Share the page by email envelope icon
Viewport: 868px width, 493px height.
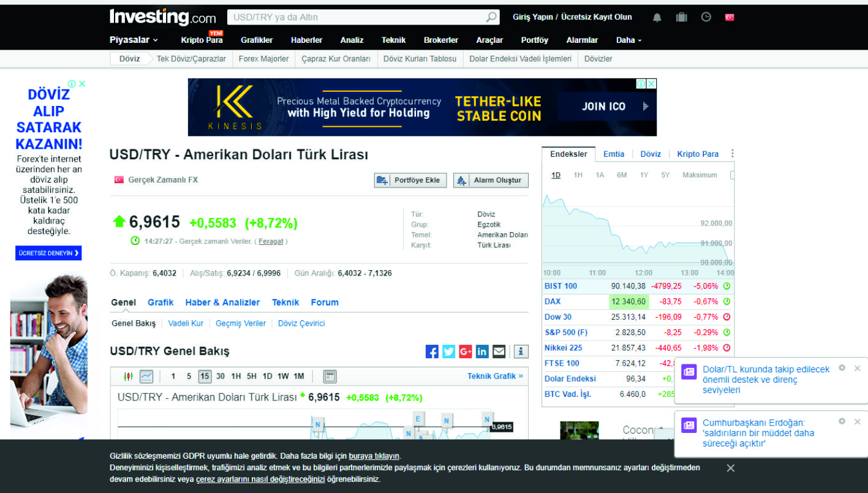(499, 352)
